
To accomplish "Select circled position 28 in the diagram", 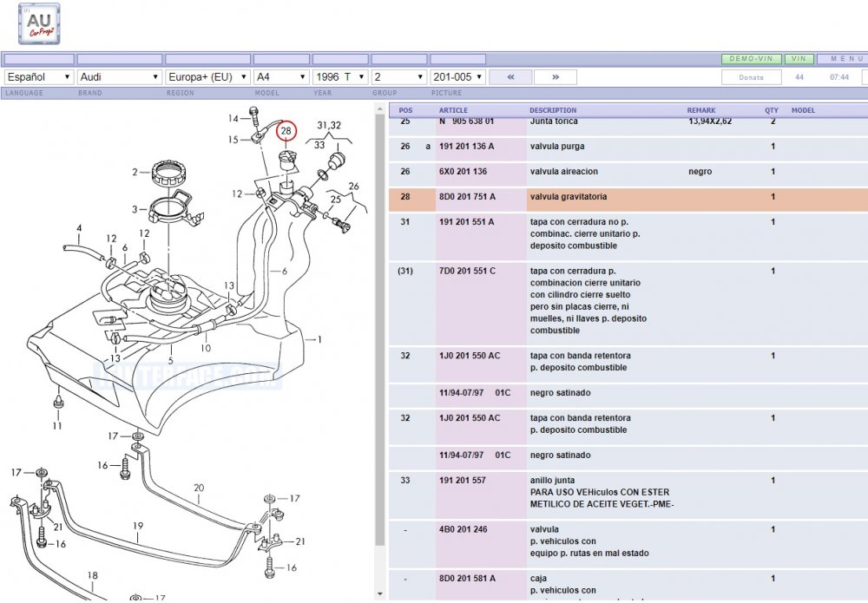I will [x=286, y=131].
